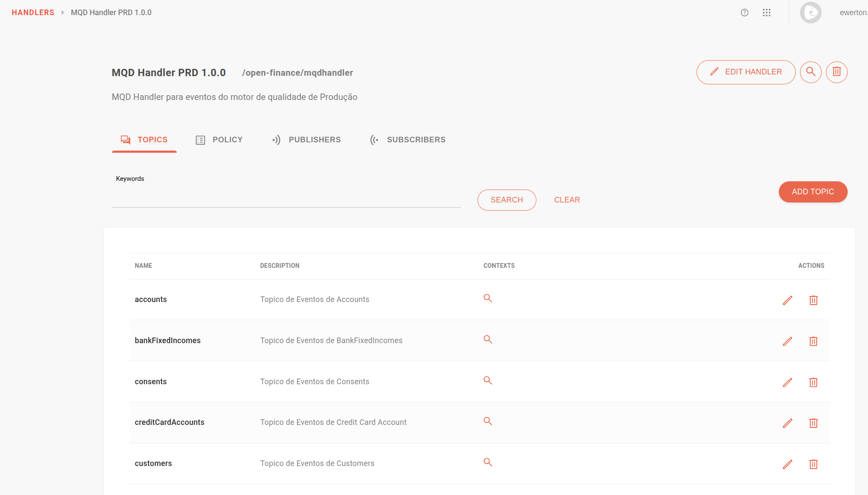This screenshot has height=495, width=868.
Task: Click the user avatar icon
Action: tap(810, 13)
